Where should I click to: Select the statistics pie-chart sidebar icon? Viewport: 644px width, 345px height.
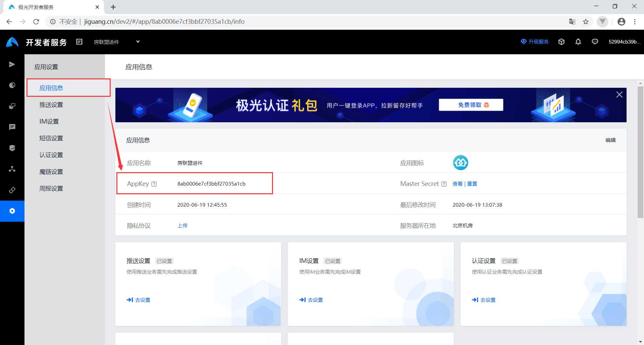[x=12, y=85]
